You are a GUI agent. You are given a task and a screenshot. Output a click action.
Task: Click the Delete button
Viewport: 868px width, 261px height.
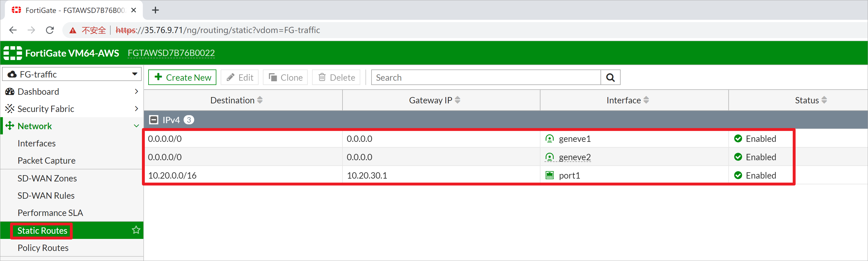click(336, 78)
